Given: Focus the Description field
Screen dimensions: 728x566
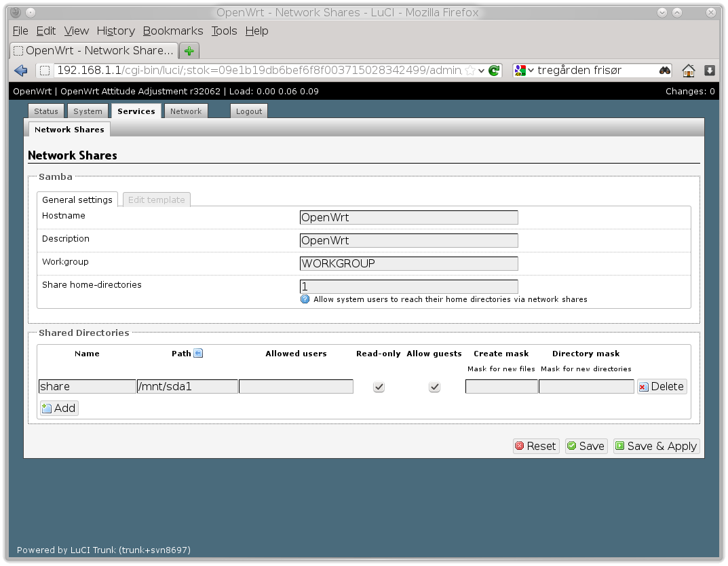Looking at the screenshot, I should pos(408,240).
